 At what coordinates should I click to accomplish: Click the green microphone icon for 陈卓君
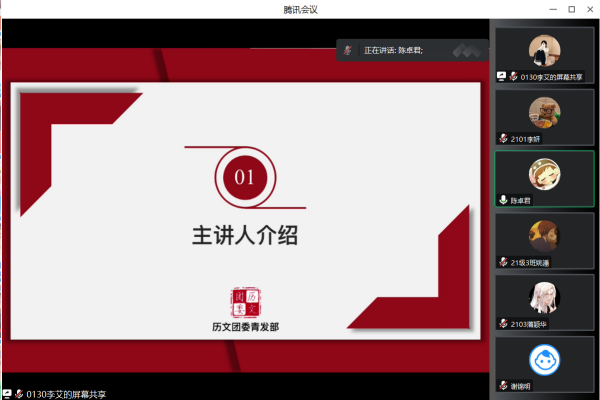[504, 200]
